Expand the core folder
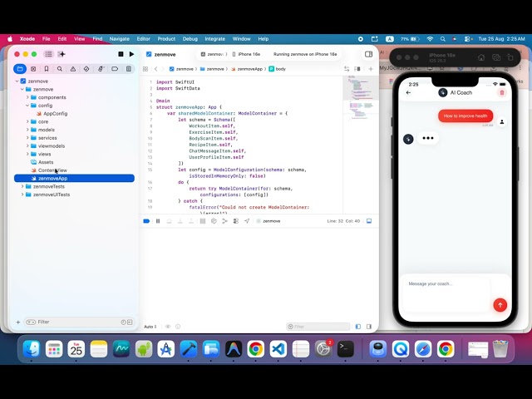The height and width of the screenshot is (399, 532). point(27,121)
